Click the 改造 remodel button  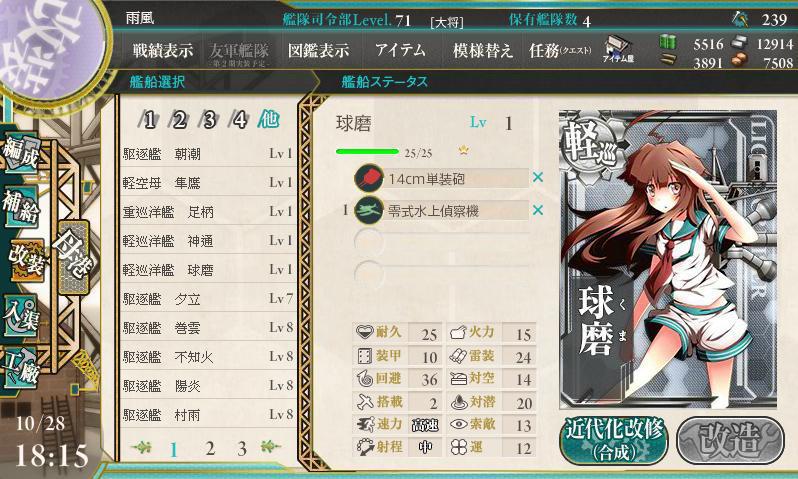[730, 440]
